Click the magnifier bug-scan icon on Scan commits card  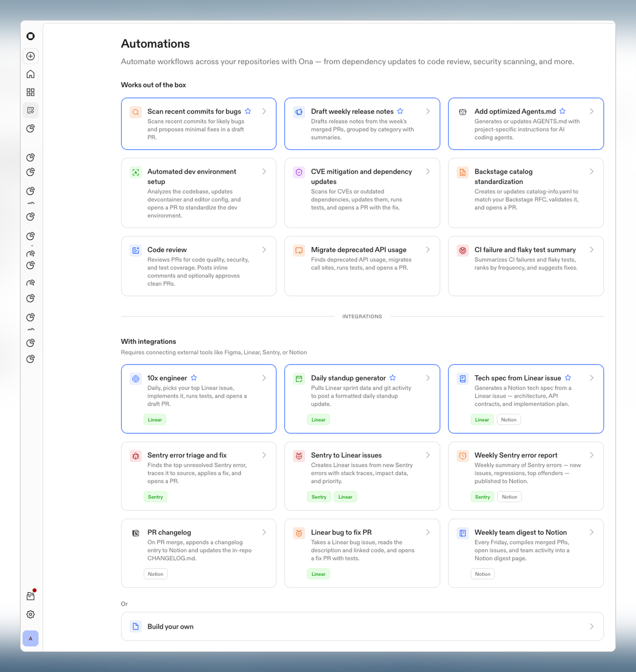pyautogui.click(x=136, y=112)
